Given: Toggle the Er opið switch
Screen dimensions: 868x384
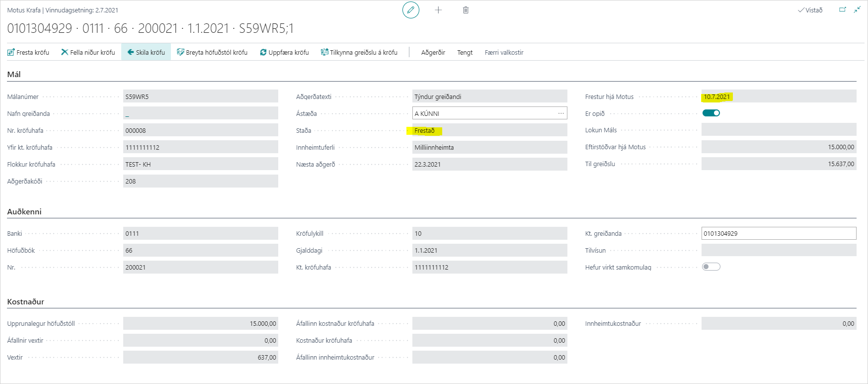Looking at the screenshot, I should tap(711, 113).
